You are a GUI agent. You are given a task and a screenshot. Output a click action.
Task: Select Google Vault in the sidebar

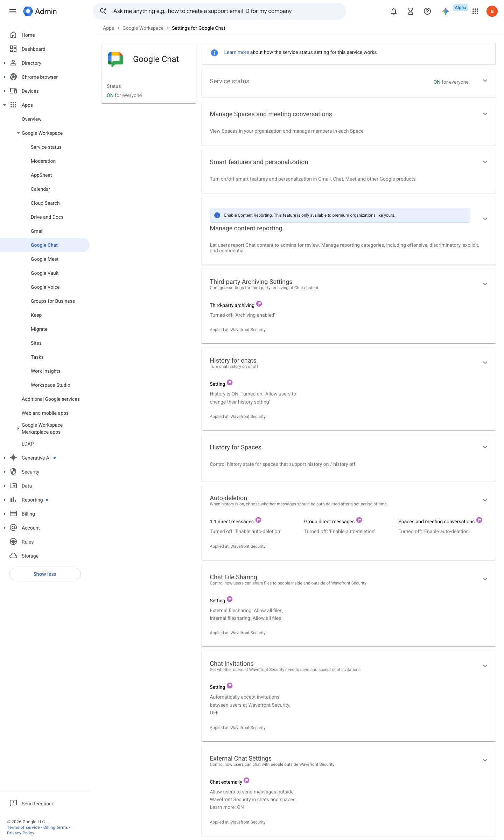45,273
